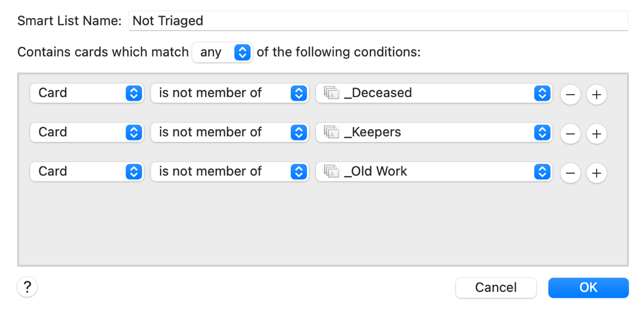The image size is (644, 310).
Task: Open the _Deceased group selector
Action: (x=434, y=93)
